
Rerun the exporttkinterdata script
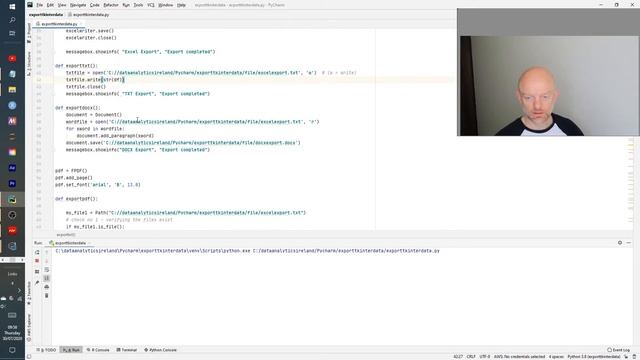pos(37,252)
